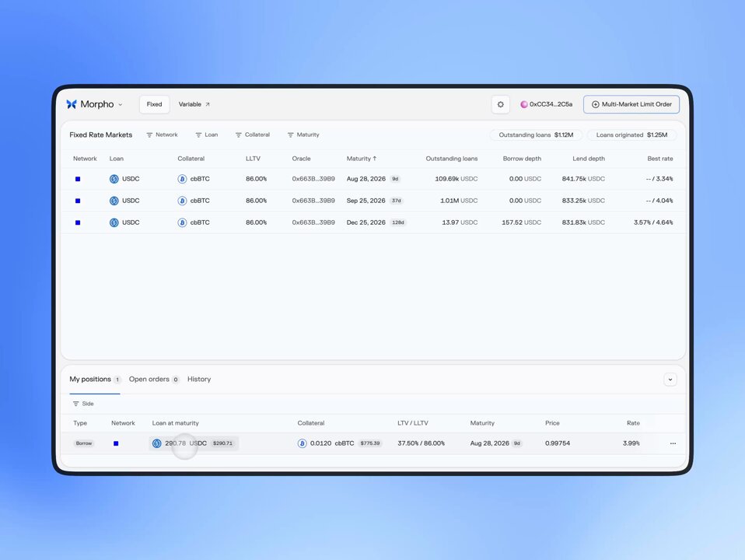The height and width of the screenshot is (560, 745).
Task: Click network icon in Aug 28 market row
Action: 78,179
